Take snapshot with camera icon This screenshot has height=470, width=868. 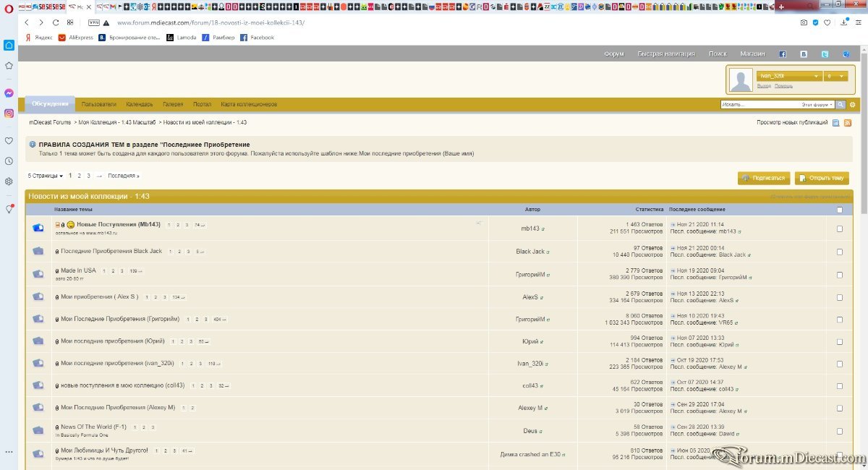[x=804, y=22]
